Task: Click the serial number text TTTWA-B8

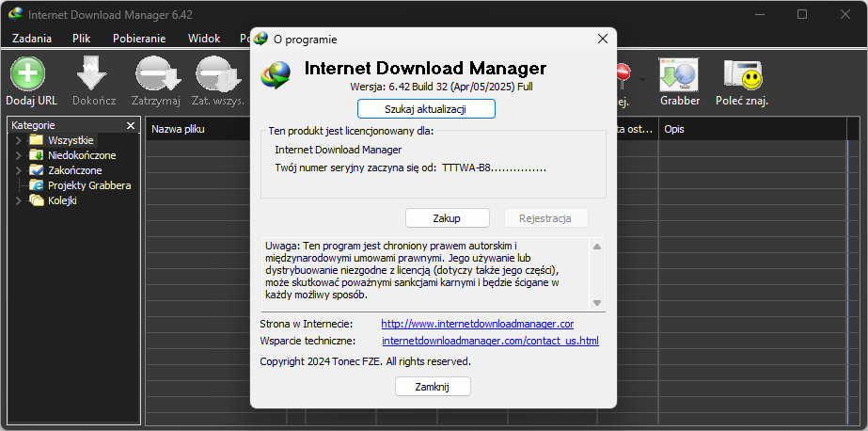Action: click(466, 168)
